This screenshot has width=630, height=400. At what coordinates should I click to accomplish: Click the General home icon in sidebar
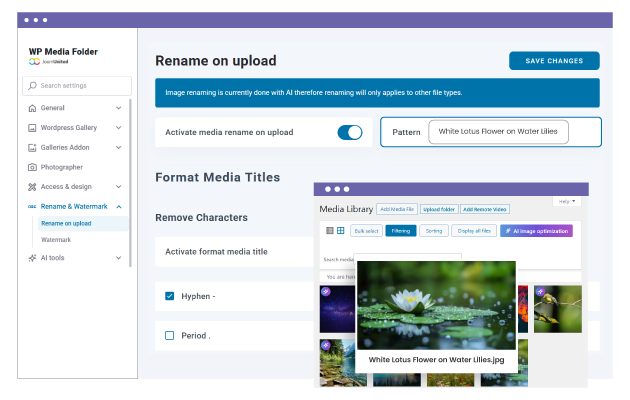pos(32,108)
